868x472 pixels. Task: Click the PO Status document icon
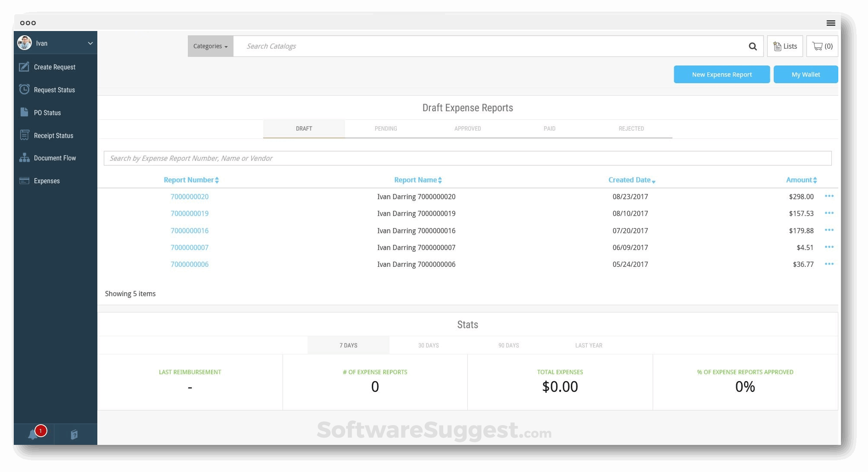(24, 112)
